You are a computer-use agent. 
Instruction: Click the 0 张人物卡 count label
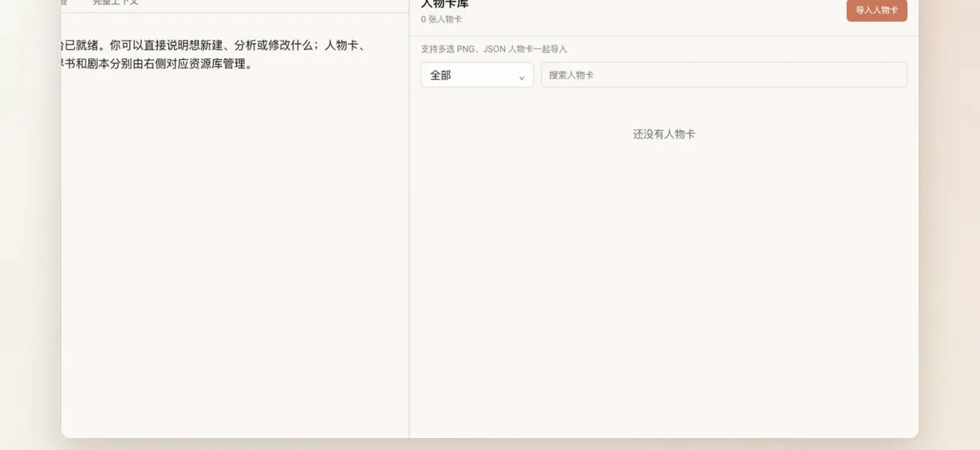click(x=442, y=20)
